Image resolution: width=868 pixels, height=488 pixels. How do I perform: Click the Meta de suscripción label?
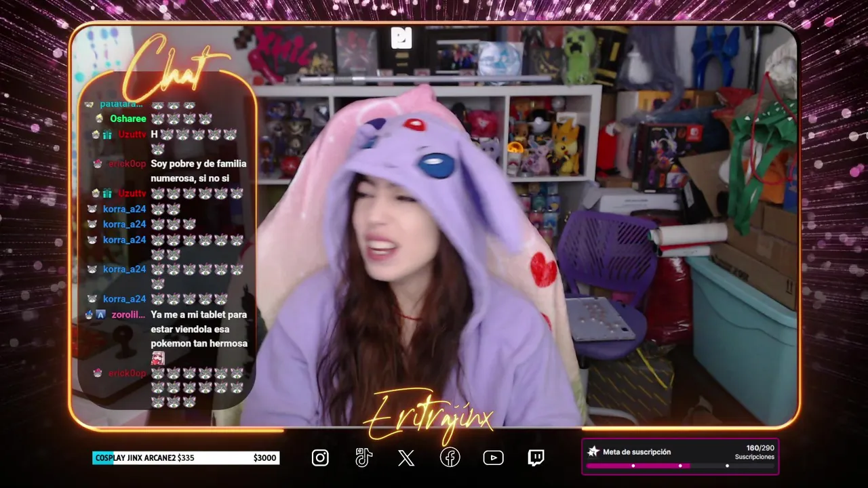coord(637,451)
